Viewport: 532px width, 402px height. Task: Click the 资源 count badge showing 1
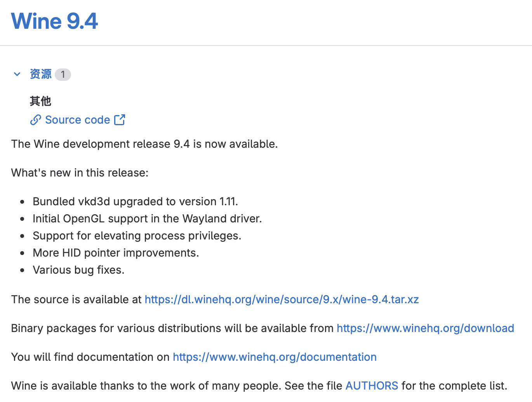[x=63, y=74]
